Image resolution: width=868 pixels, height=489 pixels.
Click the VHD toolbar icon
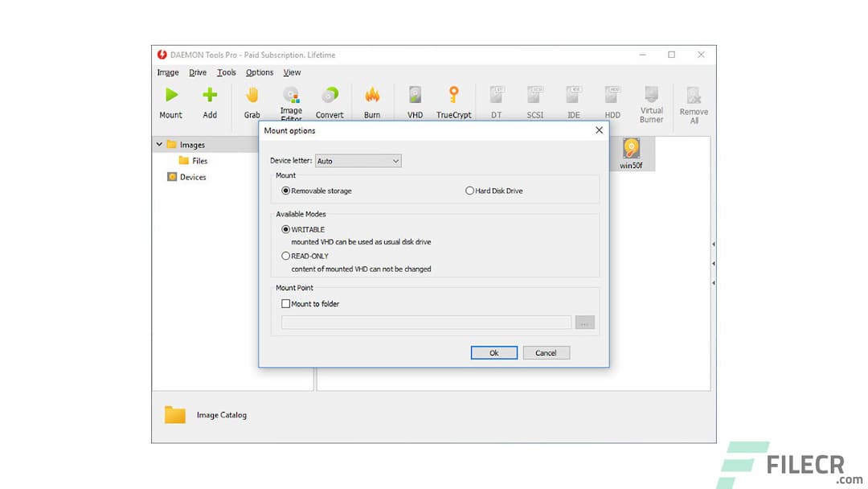415,101
